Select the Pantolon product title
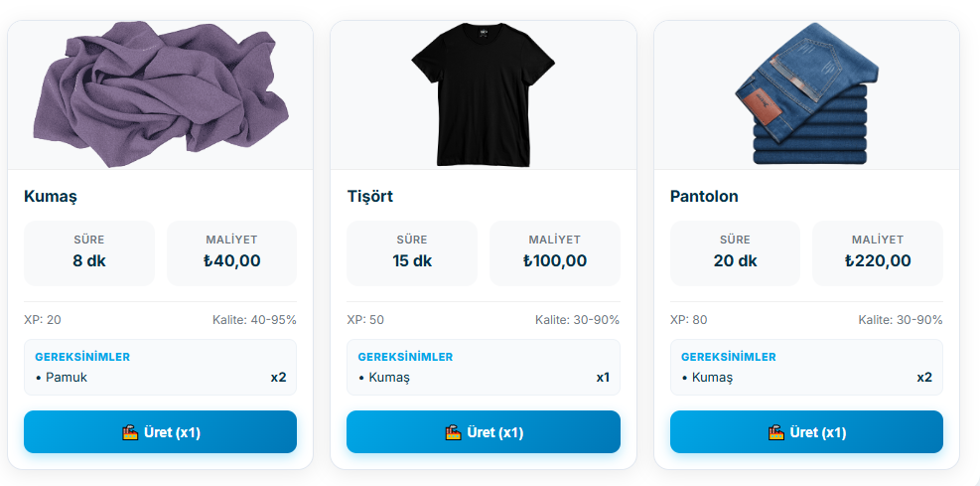Viewport: 980px width, 486px height. click(704, 197)
